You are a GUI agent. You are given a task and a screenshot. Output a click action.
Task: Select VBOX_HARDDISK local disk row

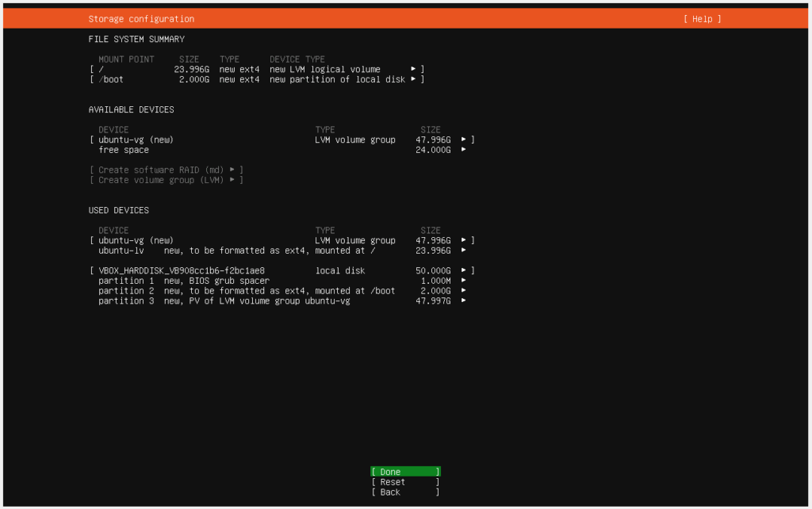coord(186,270)
